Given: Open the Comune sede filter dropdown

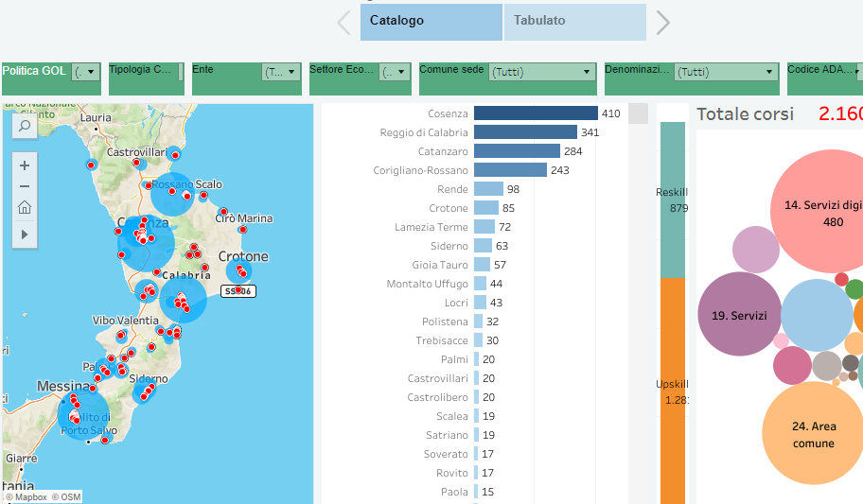Looking at the screenshot, I should coord(541,72).
